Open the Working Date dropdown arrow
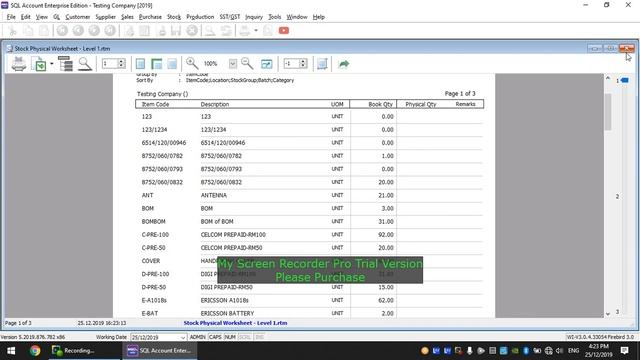 182,338
